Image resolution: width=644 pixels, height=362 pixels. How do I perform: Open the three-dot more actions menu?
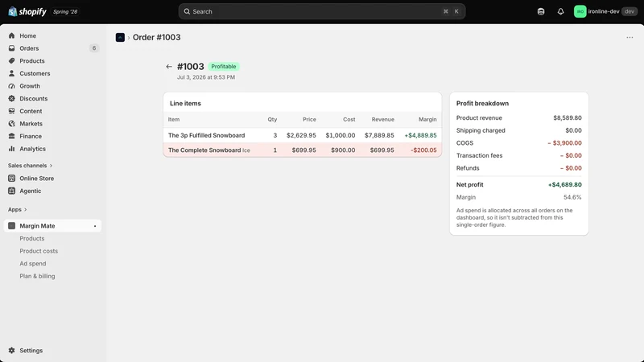[x=630, y=37]
